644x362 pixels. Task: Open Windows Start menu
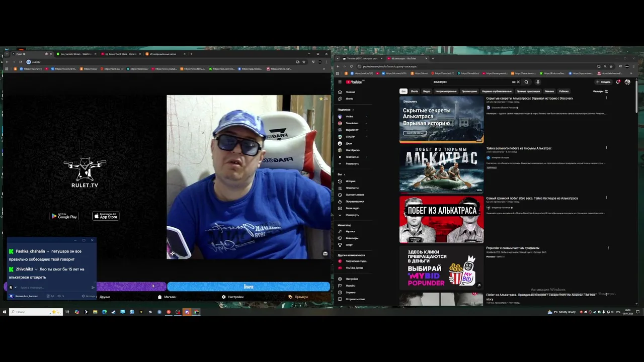click(x=4, y=312)
